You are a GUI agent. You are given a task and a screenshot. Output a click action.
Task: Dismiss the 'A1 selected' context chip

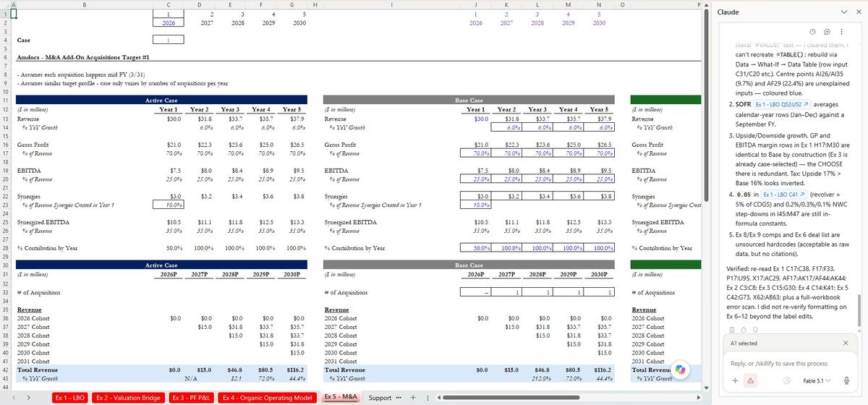[846, 343]
